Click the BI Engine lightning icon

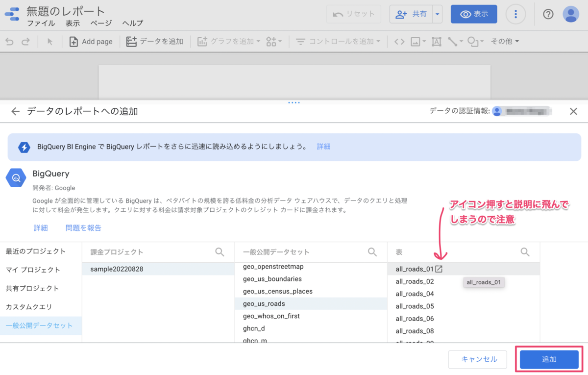tap(24, 147)
